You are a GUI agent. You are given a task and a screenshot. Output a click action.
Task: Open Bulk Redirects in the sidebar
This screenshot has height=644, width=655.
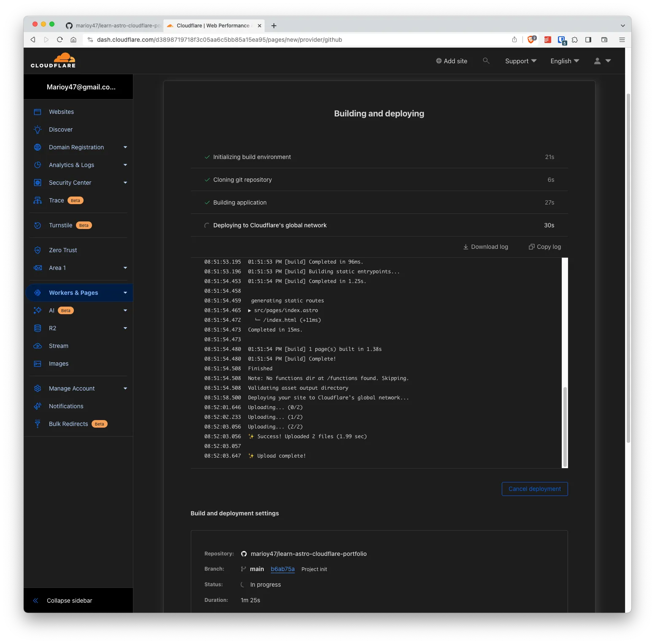(x=68, y=424)
